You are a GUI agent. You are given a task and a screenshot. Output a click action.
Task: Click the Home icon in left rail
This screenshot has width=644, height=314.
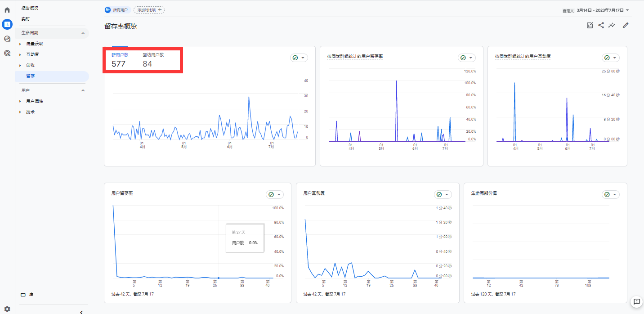click(7, 9)
